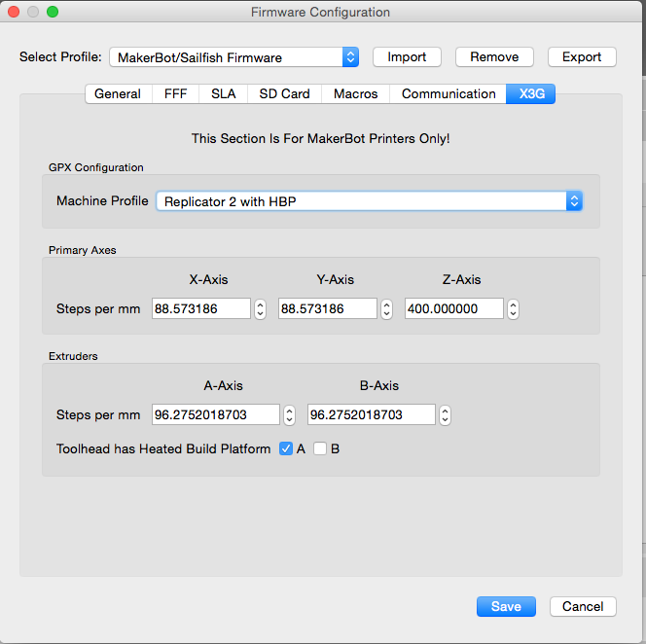Increase A-Axis steps per mm with stepper

289,410
